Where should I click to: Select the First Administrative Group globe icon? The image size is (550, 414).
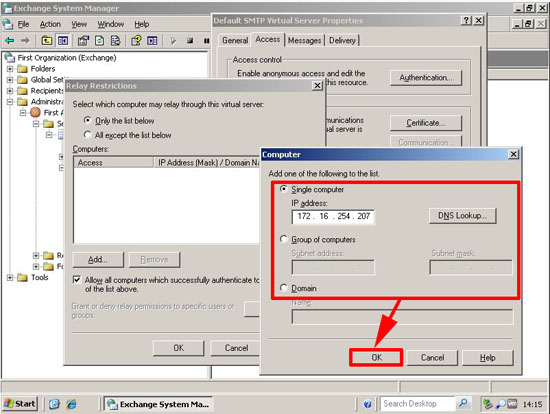pos(35,112)
